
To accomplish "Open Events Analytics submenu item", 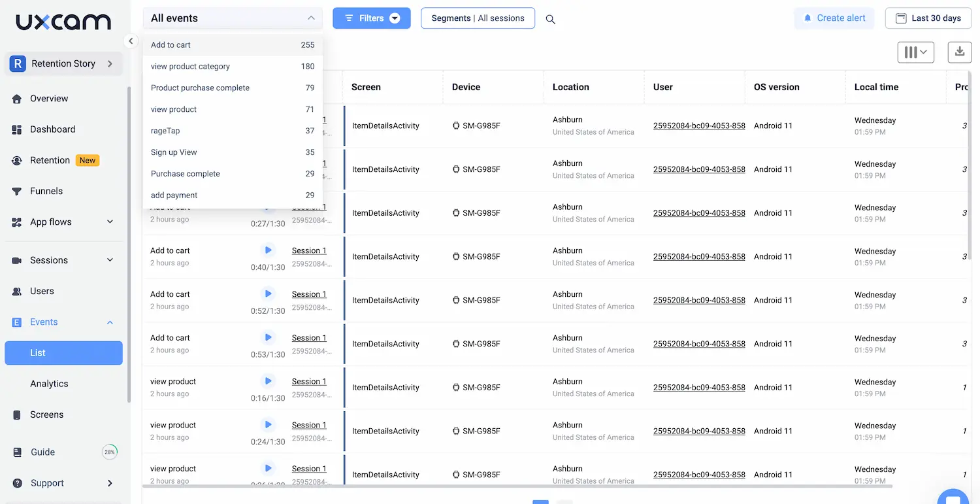I will pos(49,384).
